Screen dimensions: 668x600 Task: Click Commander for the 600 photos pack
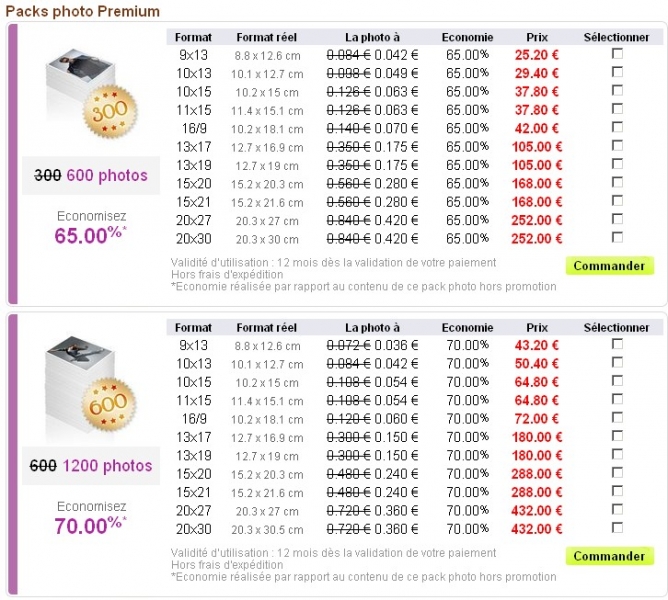tap(610, 265)
